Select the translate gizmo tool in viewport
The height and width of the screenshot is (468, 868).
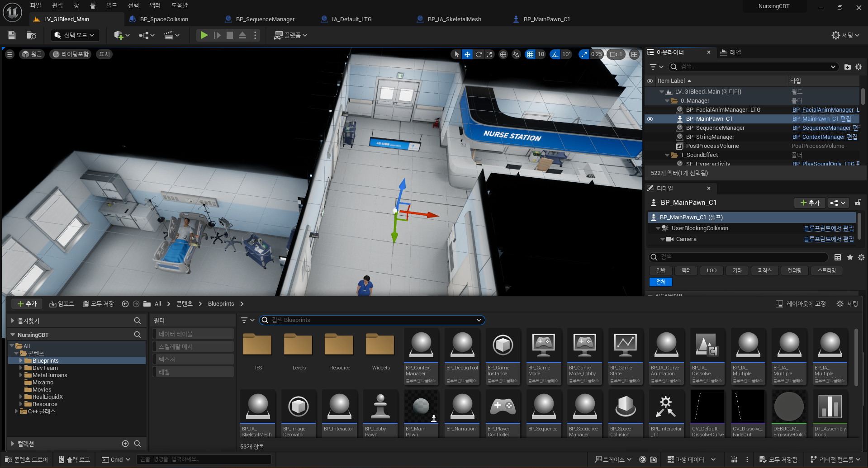tap(467, 54)
